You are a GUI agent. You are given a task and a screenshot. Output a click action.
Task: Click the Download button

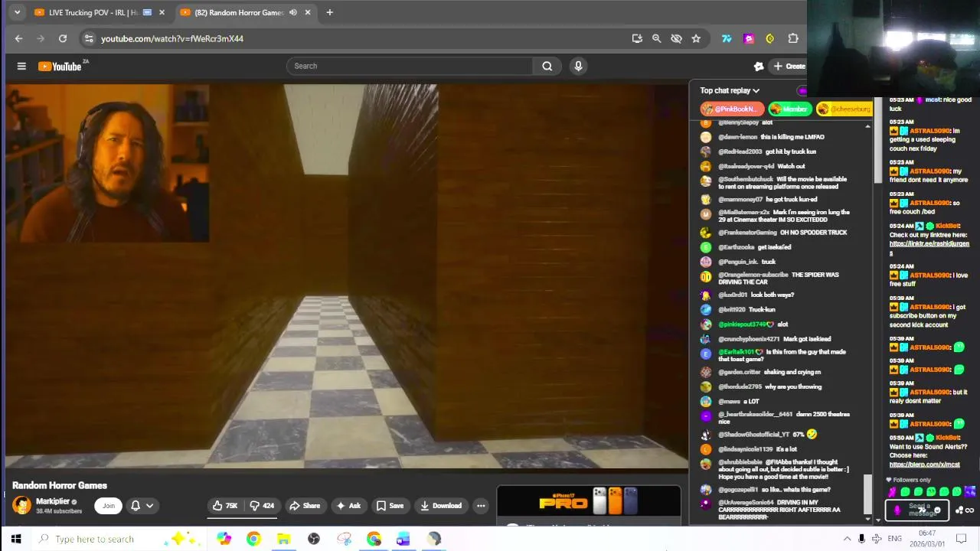pos(441,505)
